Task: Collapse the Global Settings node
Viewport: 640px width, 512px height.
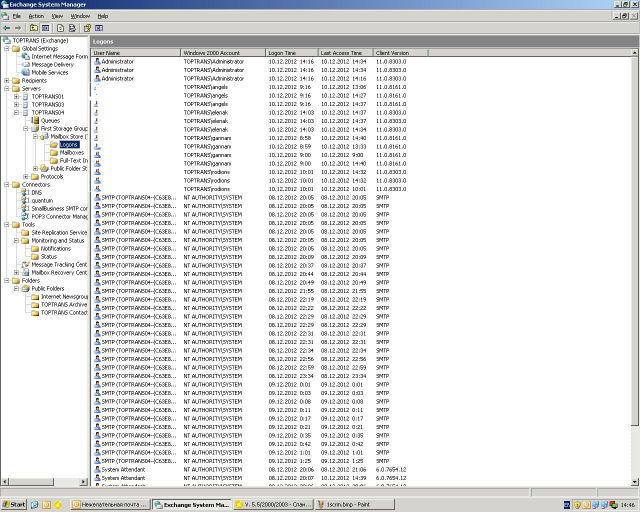Action: 7,49
